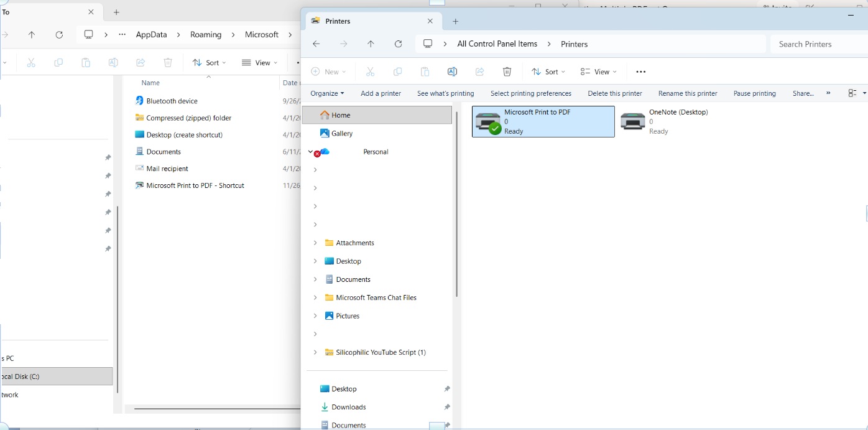Click the back arrow in Printers window

(x=316, y=44)
